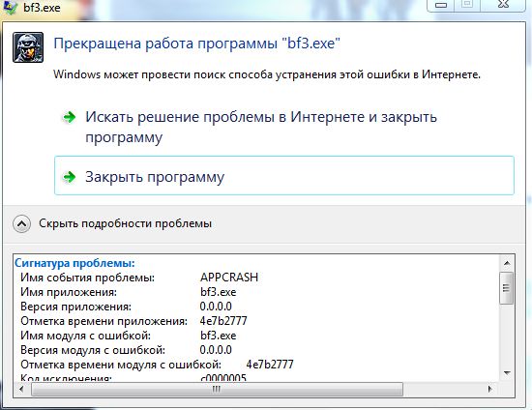
Task: Click the vertical scrollbar thumb in details
Action: coord(507,288)
